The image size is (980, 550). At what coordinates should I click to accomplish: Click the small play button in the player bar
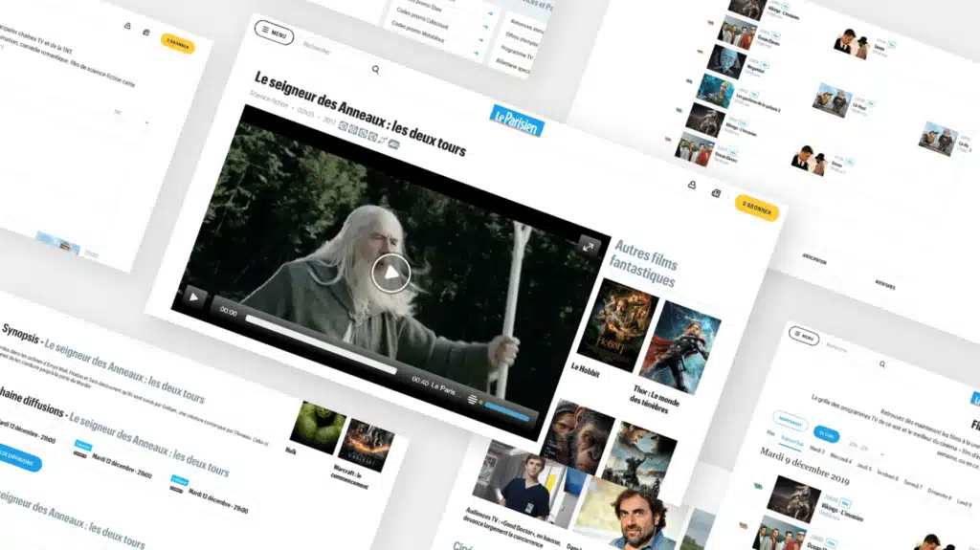(193, 297)
